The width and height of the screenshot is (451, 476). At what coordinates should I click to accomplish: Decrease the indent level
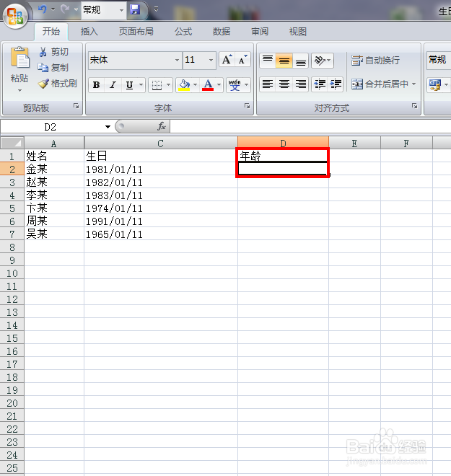coord(320,84)
